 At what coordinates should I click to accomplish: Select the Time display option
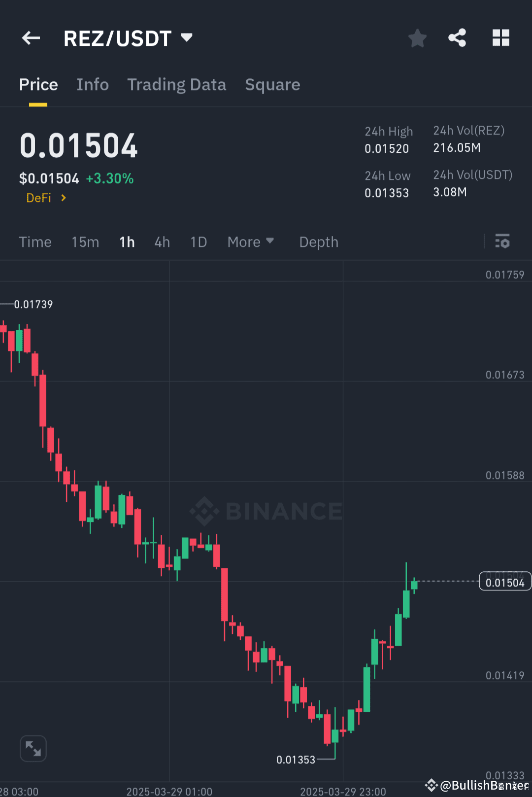(35, 242)
